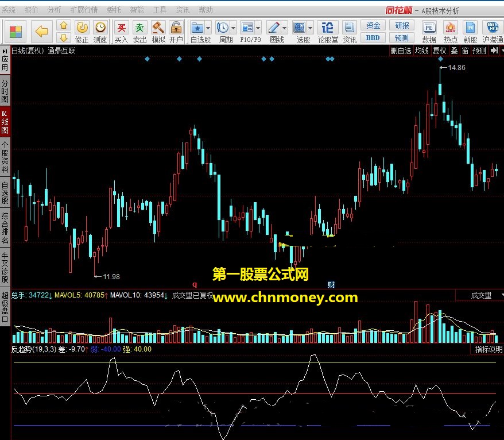Toggle the 窗 window button

point(465,51)
